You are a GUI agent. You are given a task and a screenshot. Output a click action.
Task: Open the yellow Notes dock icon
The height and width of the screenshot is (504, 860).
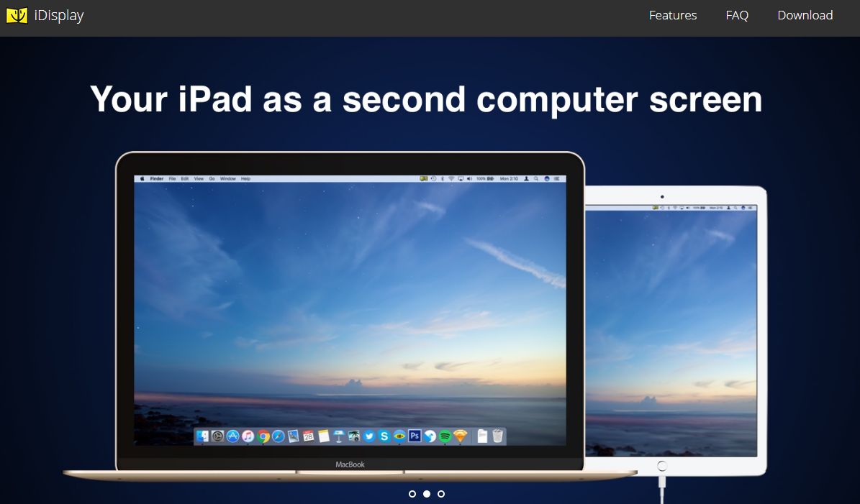pyautogui.click(x=324, y=436)
